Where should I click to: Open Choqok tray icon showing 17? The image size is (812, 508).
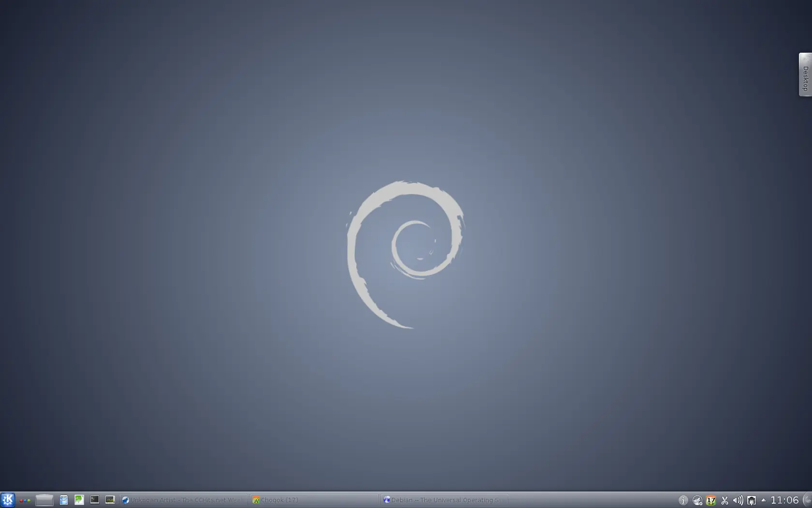pyautogui.click(x=710, y=500)
